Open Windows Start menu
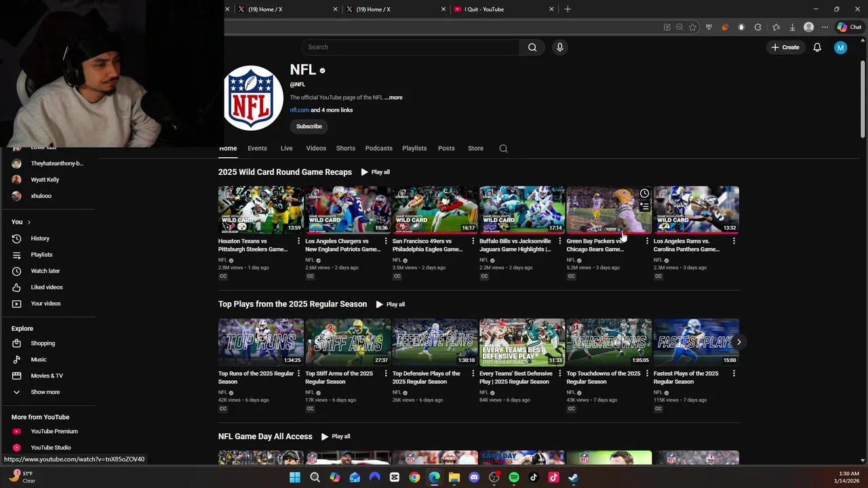The width and height of the screenshot is (868, 488). point(295,477)
